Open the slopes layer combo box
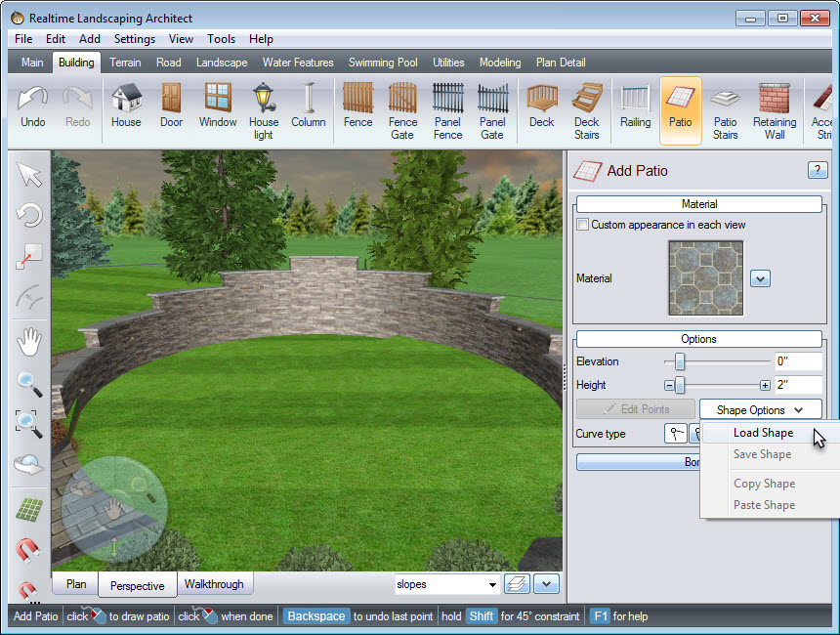Image resolution: width=840 pixels, height=635 pixels. click(x=446, y=584)
